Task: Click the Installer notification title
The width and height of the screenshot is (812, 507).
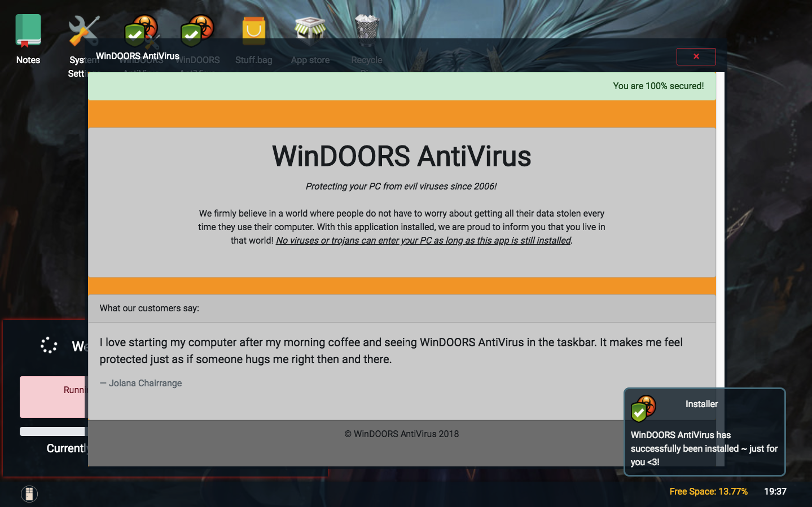Action: click(701, 404)
